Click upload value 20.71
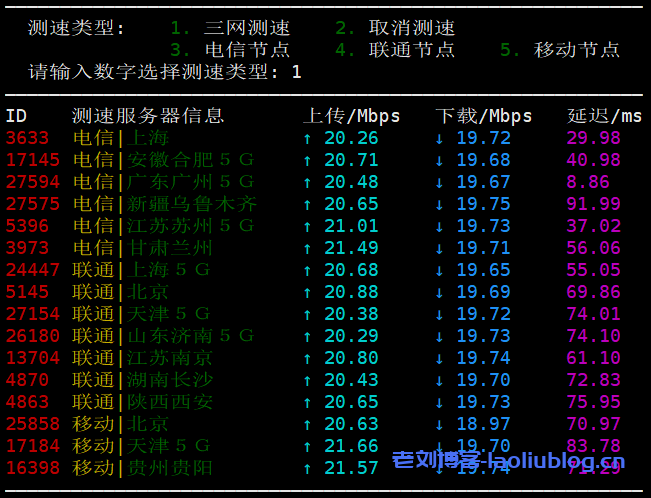This screenshot has height=498, width=651. 351,160
